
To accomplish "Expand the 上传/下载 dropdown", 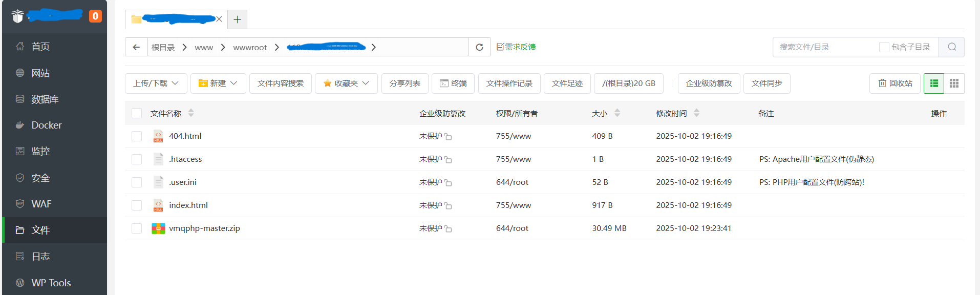I will tap(156, 83).
